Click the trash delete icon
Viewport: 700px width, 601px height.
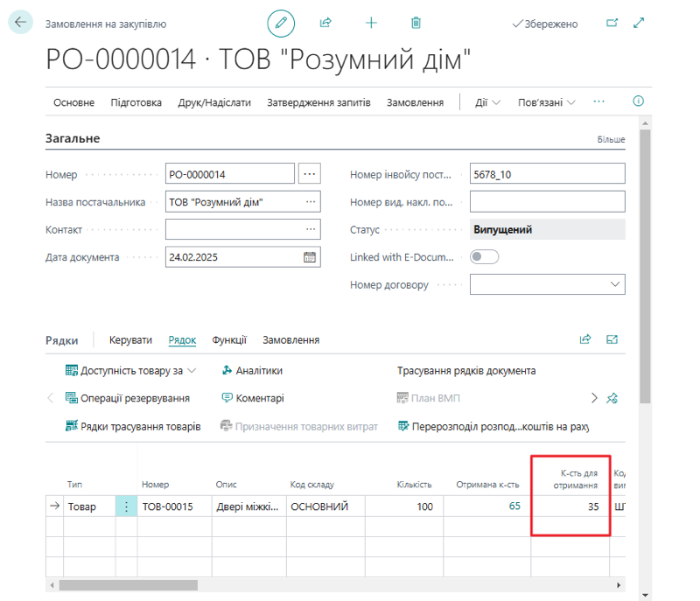coord(416,24)
